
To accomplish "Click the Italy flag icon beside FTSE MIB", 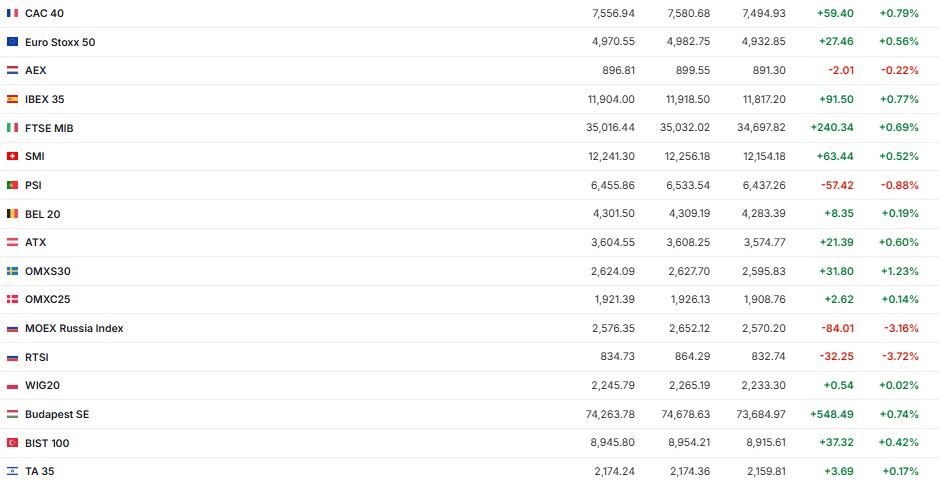I will click(x=12, y=128).
